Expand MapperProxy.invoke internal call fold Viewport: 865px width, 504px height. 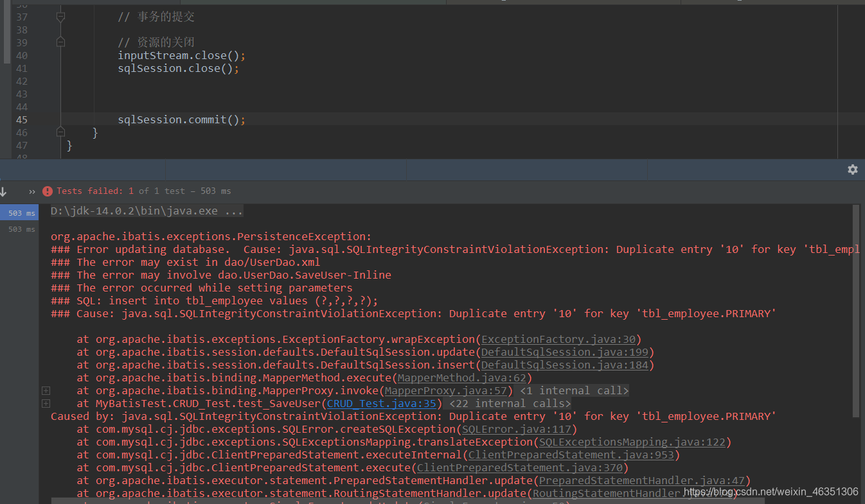pyautogui.click(x=46, y=390)
